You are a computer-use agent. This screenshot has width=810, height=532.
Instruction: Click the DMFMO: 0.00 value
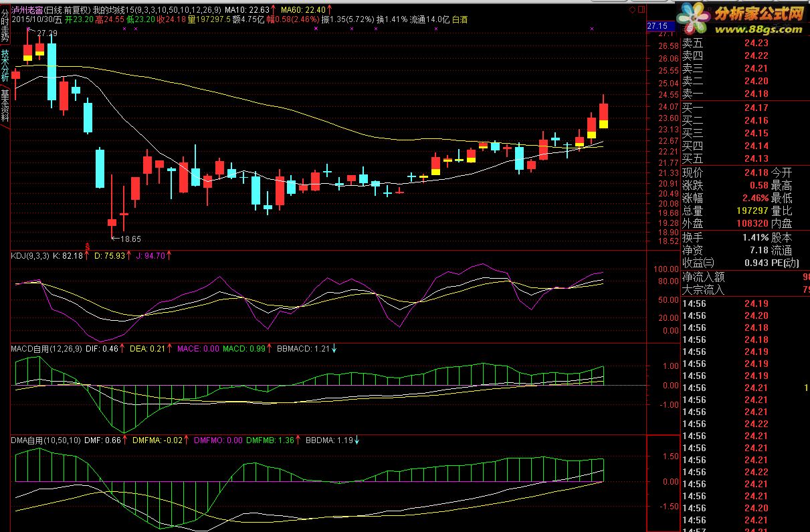(x=217, y=440)
